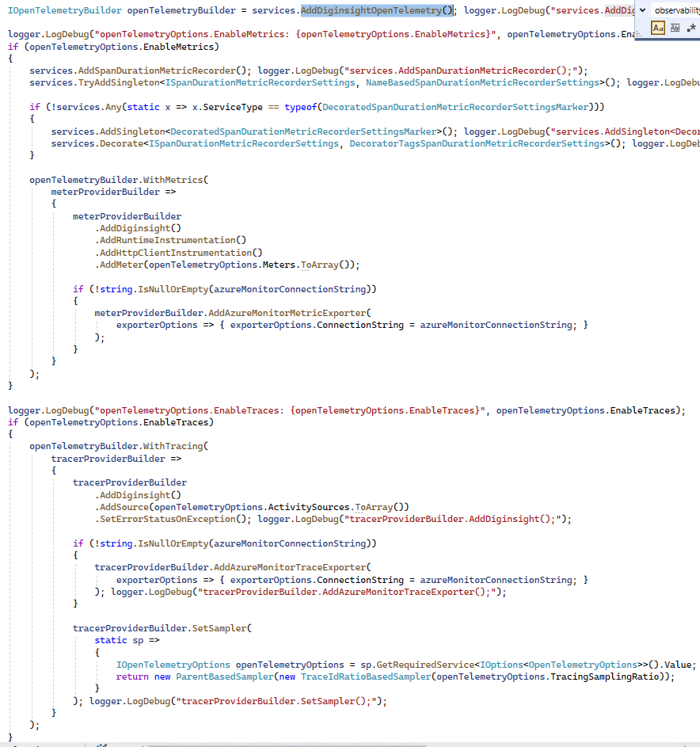700x747 pixels.
Task: Click inside the observability search field
Action: (677, 10)
